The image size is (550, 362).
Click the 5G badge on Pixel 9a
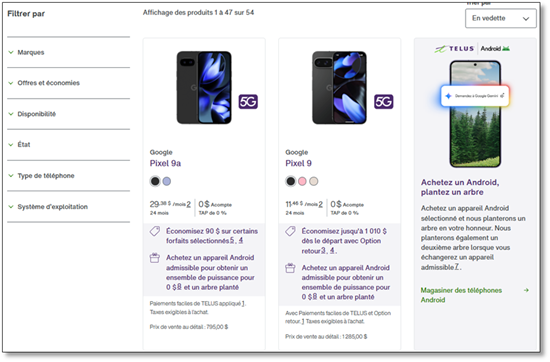248,101
